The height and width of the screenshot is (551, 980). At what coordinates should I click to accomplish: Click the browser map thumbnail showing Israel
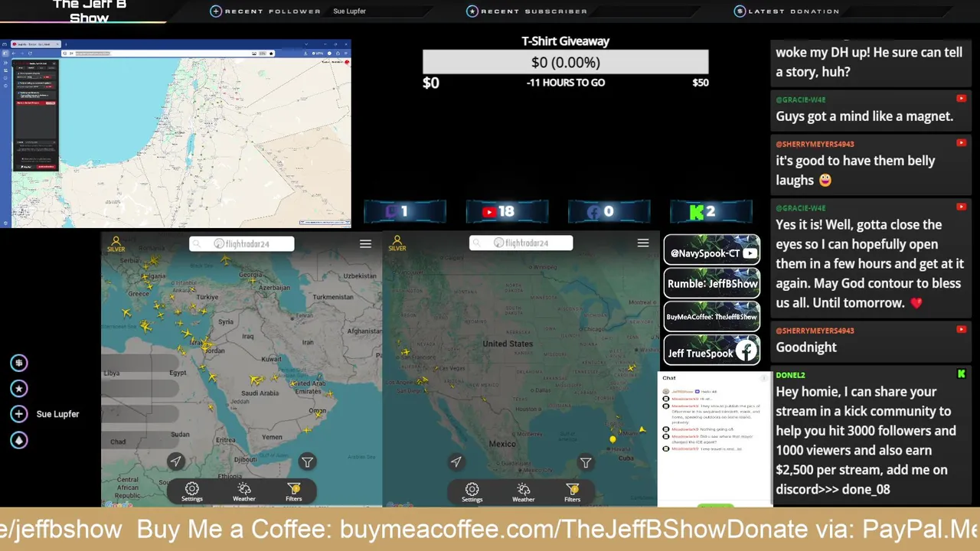pyautogui.click(x=176, y=134)
